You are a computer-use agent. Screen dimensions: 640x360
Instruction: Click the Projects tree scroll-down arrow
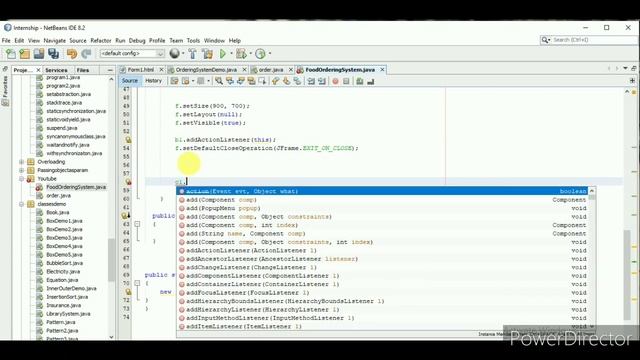[x=111, y=337]
